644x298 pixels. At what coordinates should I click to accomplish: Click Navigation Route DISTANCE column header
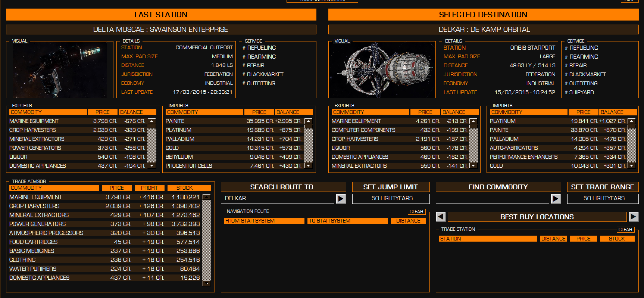[408, 221]
